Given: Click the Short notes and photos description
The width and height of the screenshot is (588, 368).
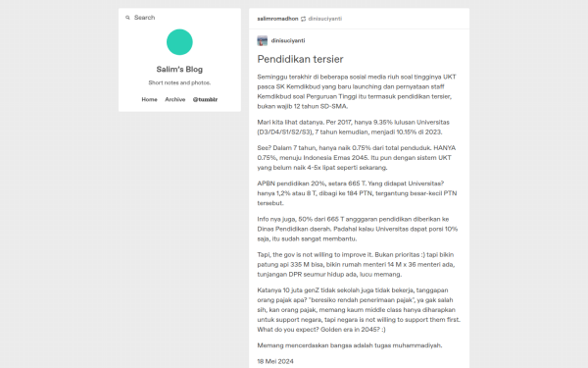Looking at the screenshot, I should pos(179,82).
